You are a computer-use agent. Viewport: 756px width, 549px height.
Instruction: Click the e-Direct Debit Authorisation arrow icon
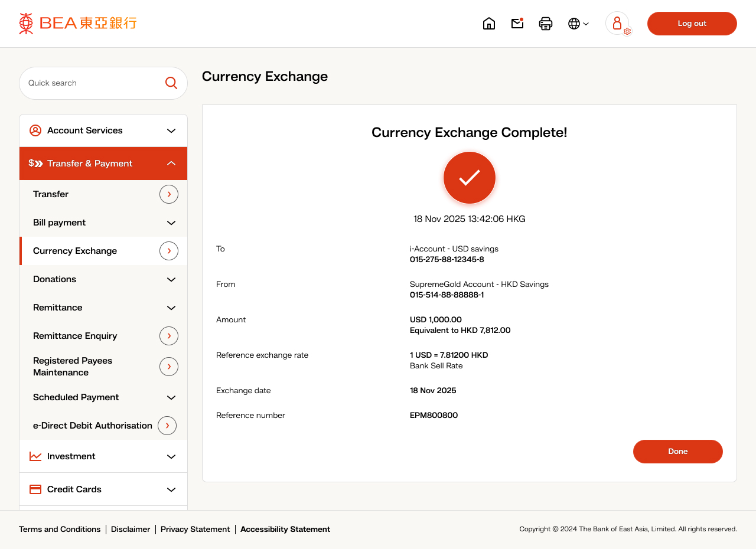tap(167, 426)
